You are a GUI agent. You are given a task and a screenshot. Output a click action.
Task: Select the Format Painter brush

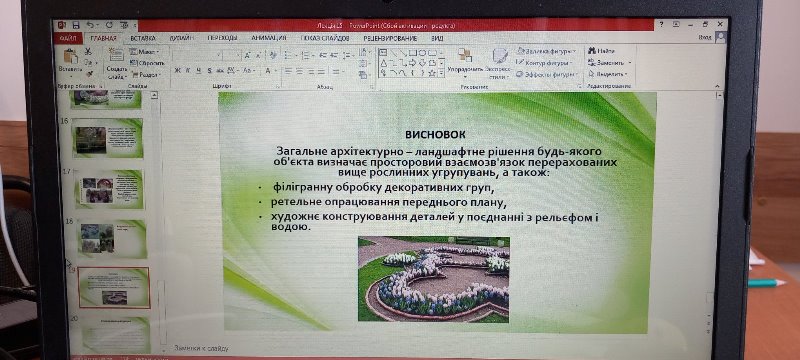(89, 73)
